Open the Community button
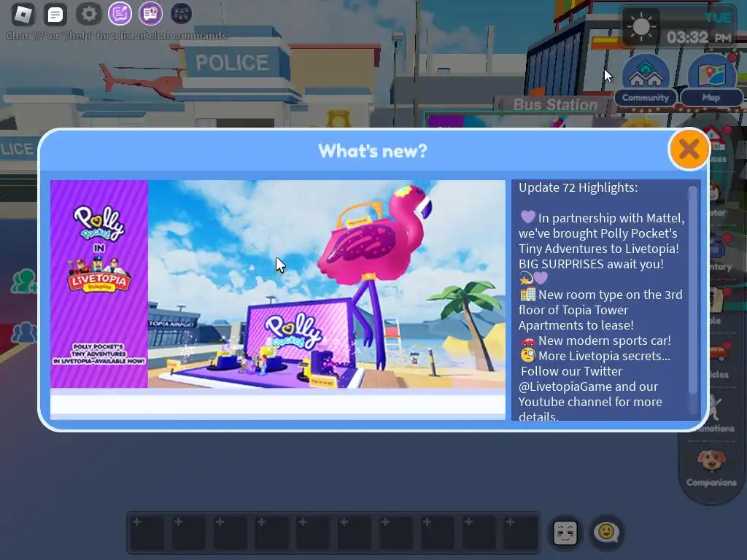The height and width of the screenshot is (560, 747). [x=646, y=79]
